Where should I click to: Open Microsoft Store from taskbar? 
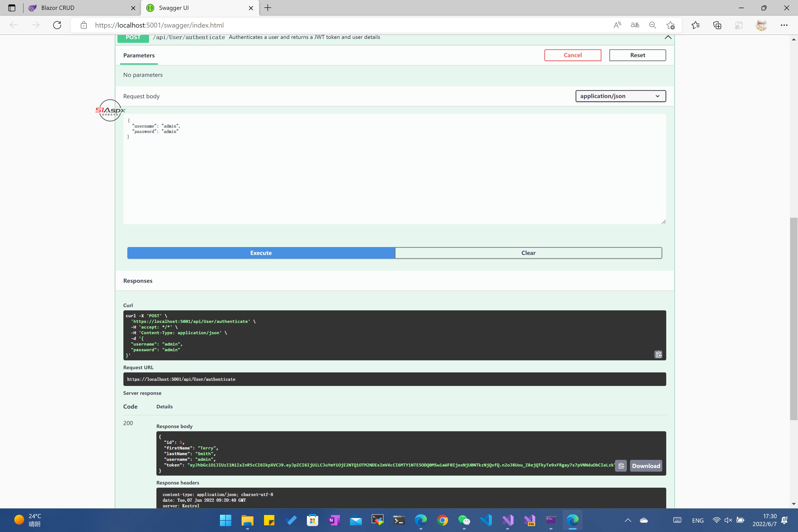(313, 520)
